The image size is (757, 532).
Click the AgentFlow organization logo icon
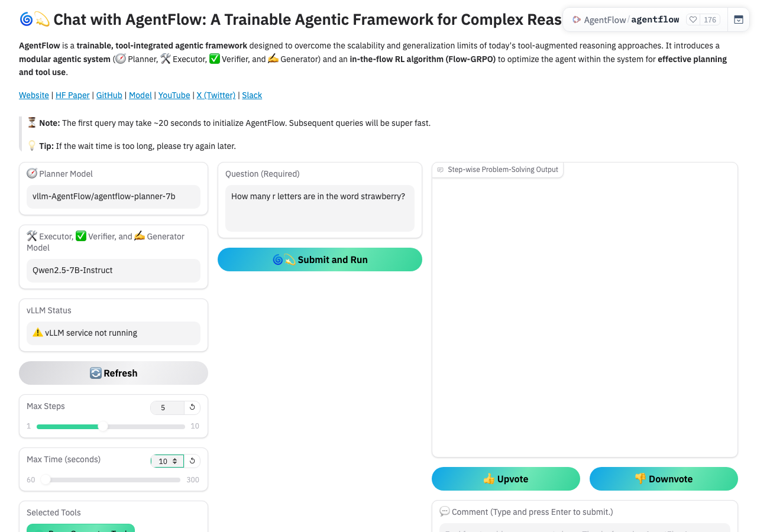pyautogui.click(x=577, y=20)
